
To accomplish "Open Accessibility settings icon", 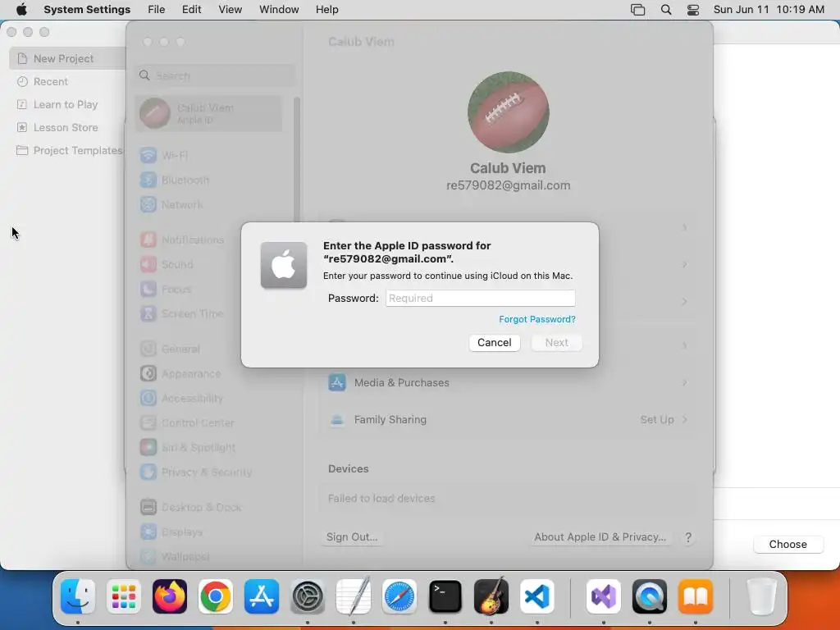I will (x=148, y=398).
